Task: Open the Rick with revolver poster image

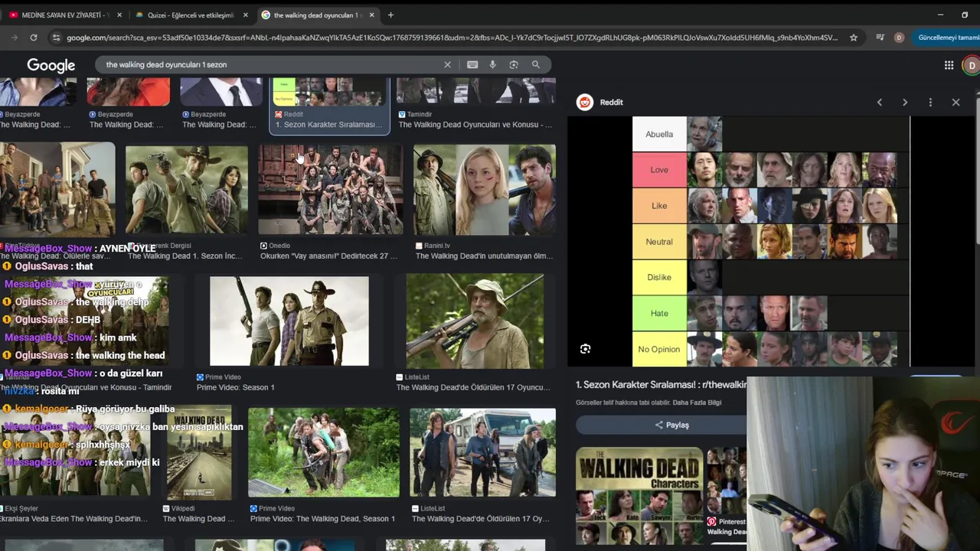Action: click(x=186, y=189)
